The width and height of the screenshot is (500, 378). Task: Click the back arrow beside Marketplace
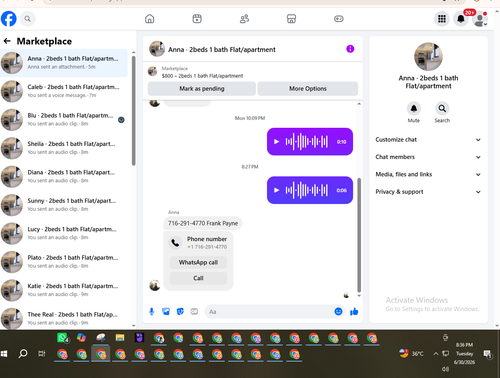pyautogui.click(x=7, y=41)
